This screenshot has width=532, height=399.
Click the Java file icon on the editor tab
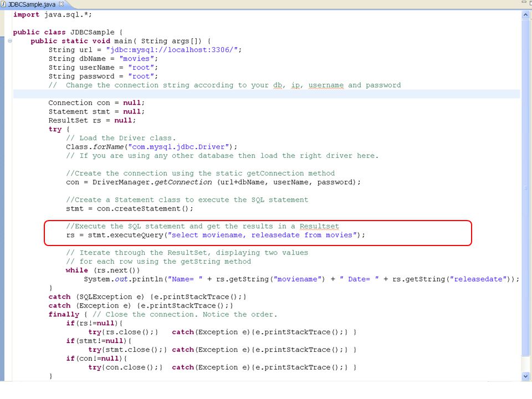pos(3,4)
